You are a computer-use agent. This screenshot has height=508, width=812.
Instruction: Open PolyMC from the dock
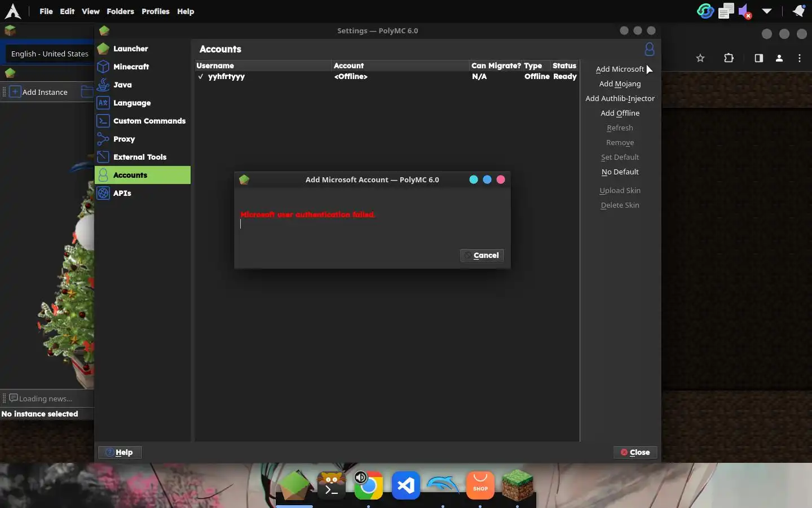(x=294, y=485)
